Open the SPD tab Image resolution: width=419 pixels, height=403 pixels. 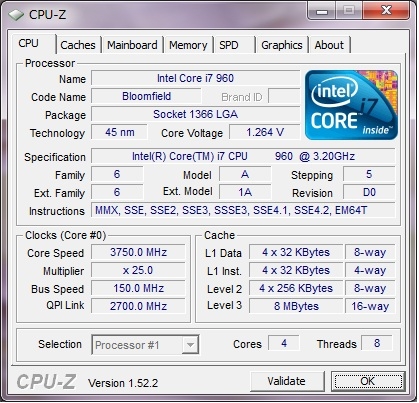click(234, 45)
